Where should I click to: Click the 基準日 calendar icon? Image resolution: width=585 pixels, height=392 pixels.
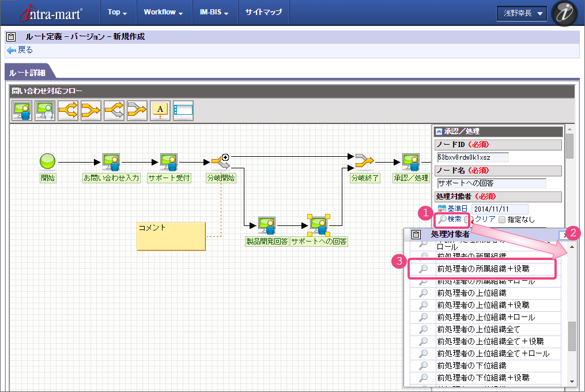(441, 209)
